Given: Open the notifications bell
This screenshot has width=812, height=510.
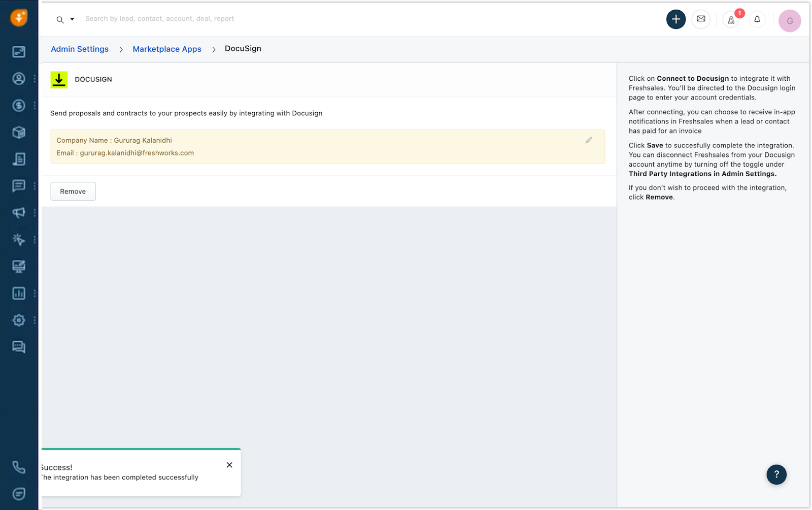Looking at the screenshot, I should (757, 19).
